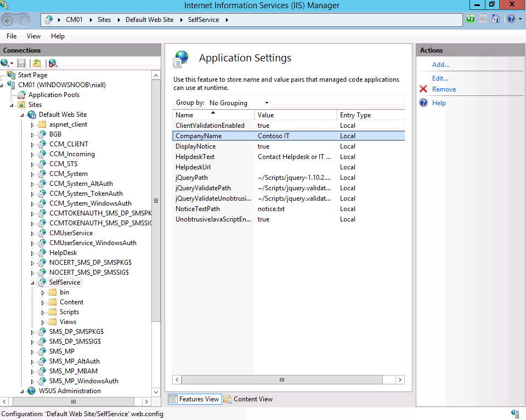Expand the HelpDesk tree node
526x420 pixels.
[x=32, y=253]
